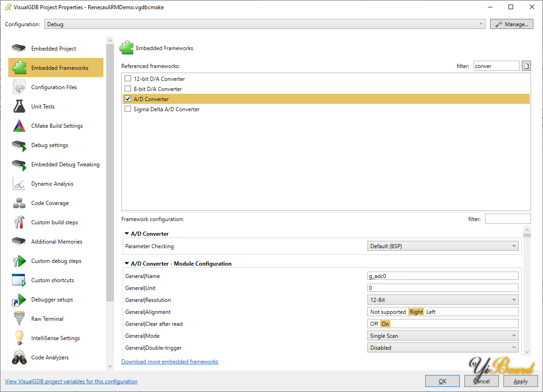Open CMake Build Settings triangle icon

coord(19,126)
